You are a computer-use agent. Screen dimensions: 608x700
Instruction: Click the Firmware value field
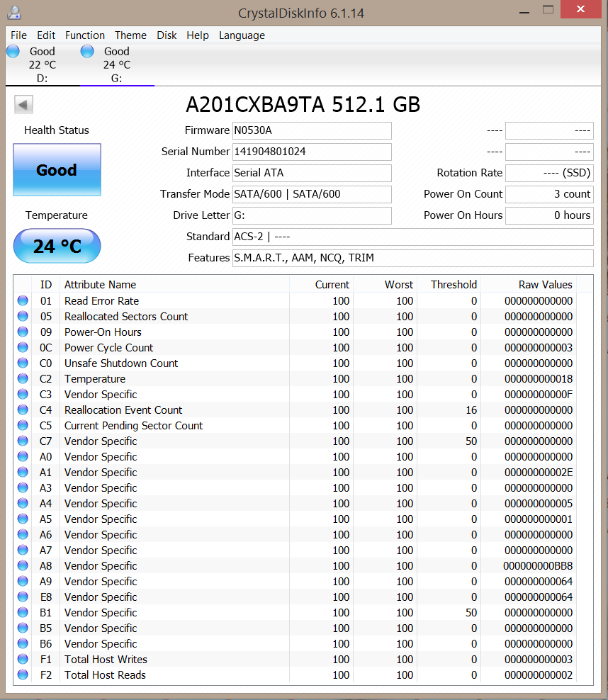click(x=312, y=130)
